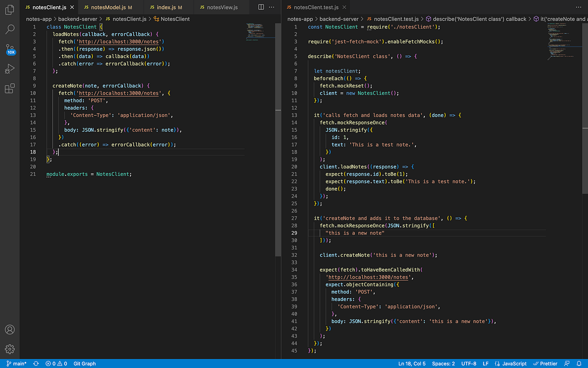This screenshot has height=368, width=588.
Task: Click the minimap of notesClient.test.js
Action: point(563,44)
